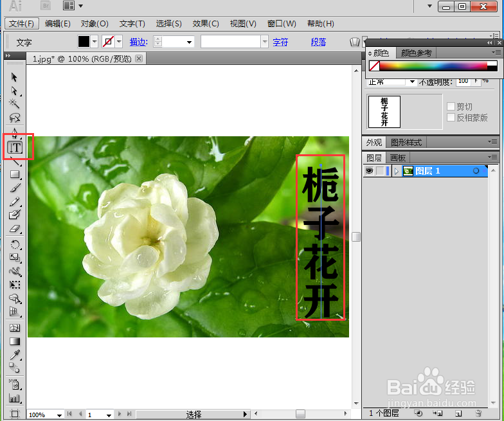
Task: Click black fill color swatch
Action: coord(84,41)
